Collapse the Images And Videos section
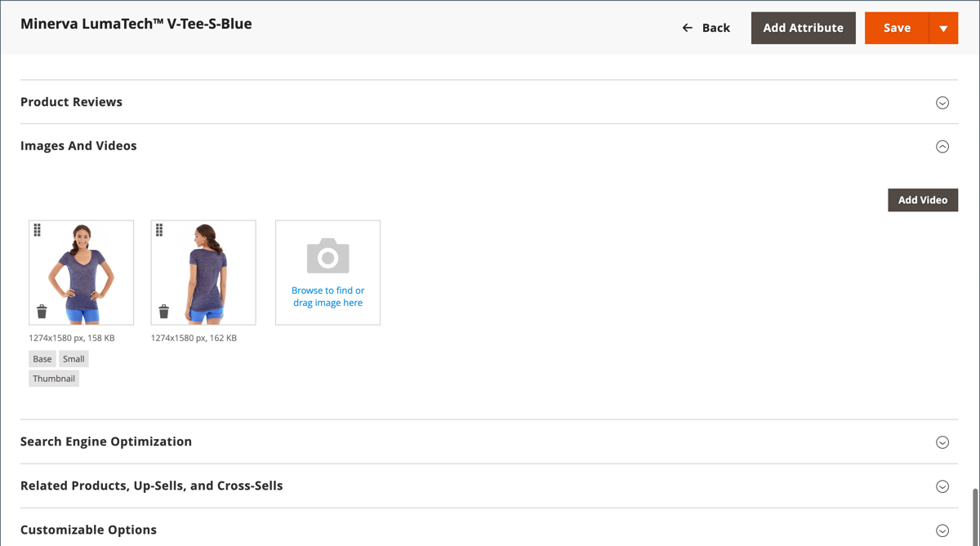 942,146
